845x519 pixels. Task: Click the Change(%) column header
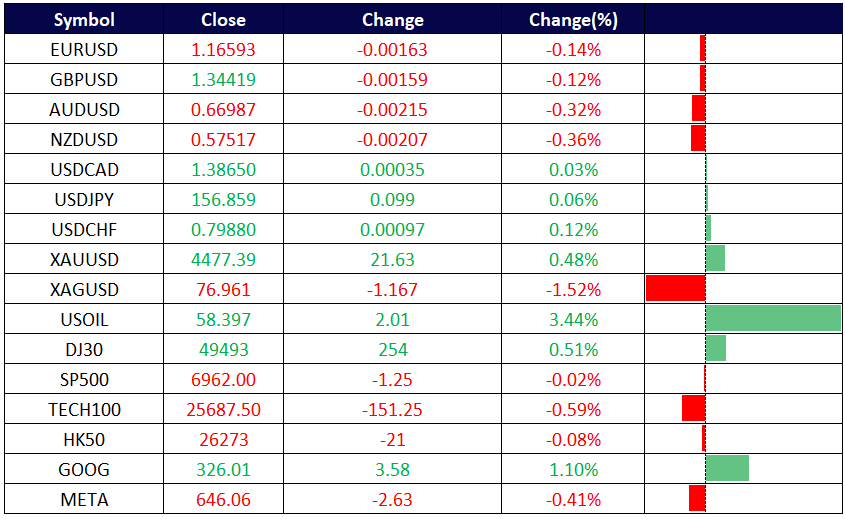coord(574,20)
